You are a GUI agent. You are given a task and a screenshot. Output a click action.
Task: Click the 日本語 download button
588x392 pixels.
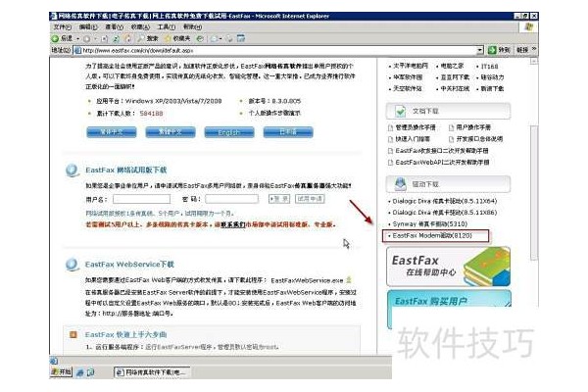pos(288,132)
